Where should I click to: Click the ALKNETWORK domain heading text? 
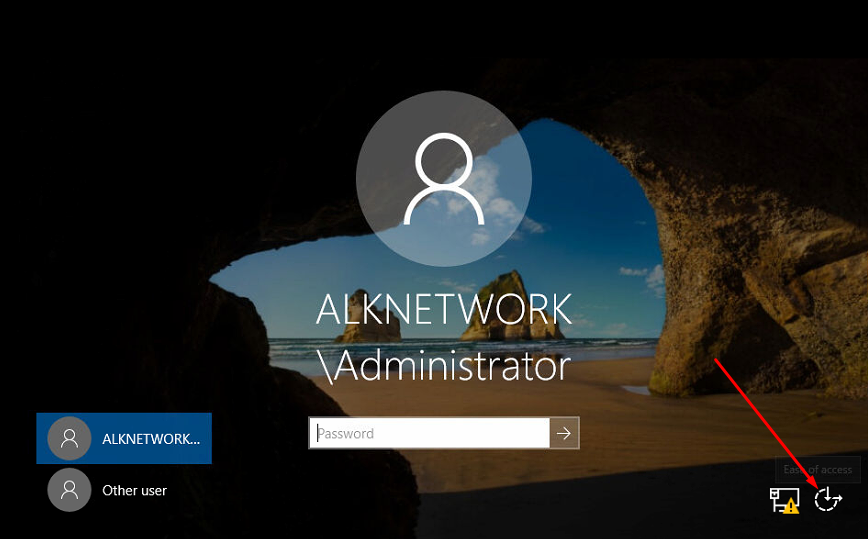(x=443, y=309)
